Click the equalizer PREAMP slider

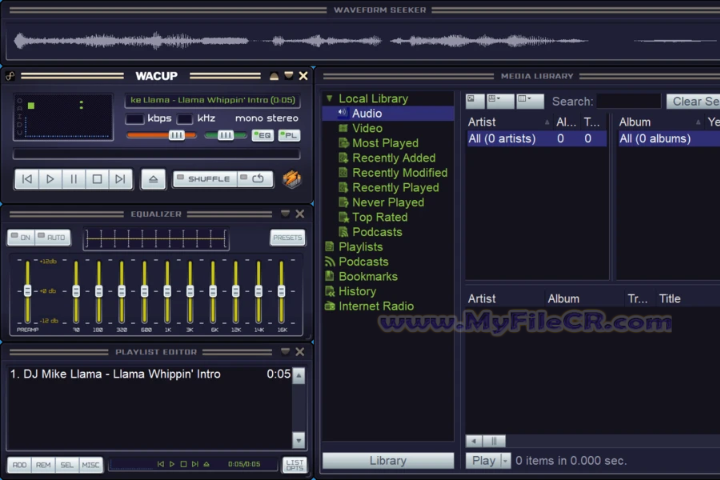click(28, 291)
